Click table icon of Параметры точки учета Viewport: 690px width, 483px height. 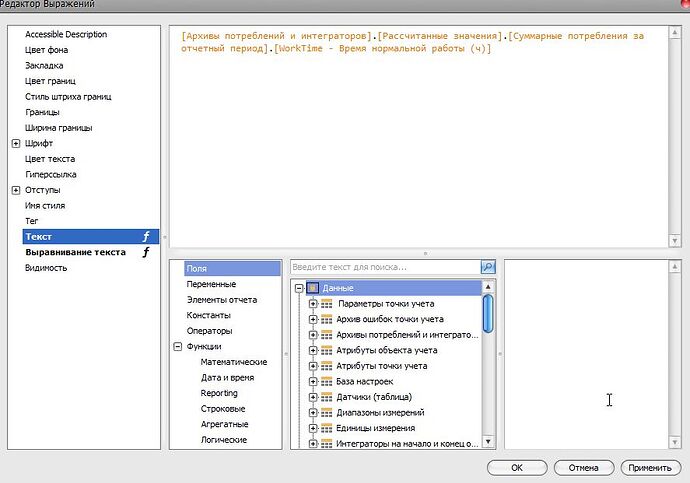[327, 304]
